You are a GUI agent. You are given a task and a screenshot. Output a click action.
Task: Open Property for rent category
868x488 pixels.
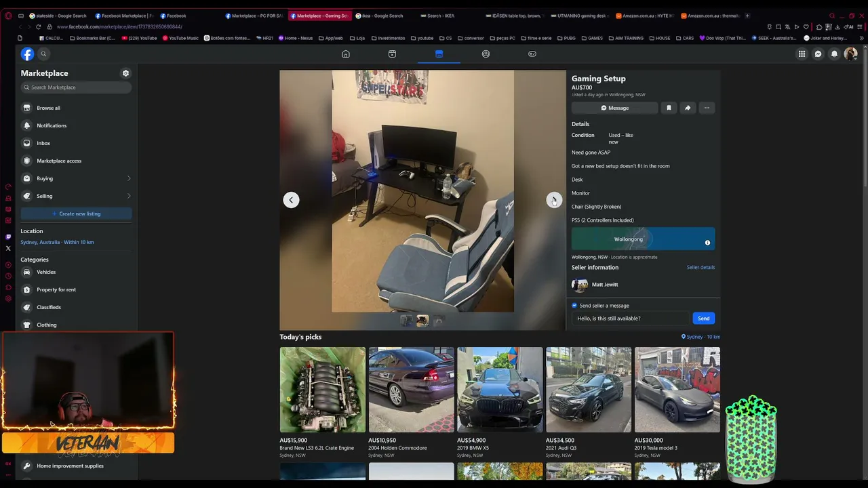click(x=76, y=289)
